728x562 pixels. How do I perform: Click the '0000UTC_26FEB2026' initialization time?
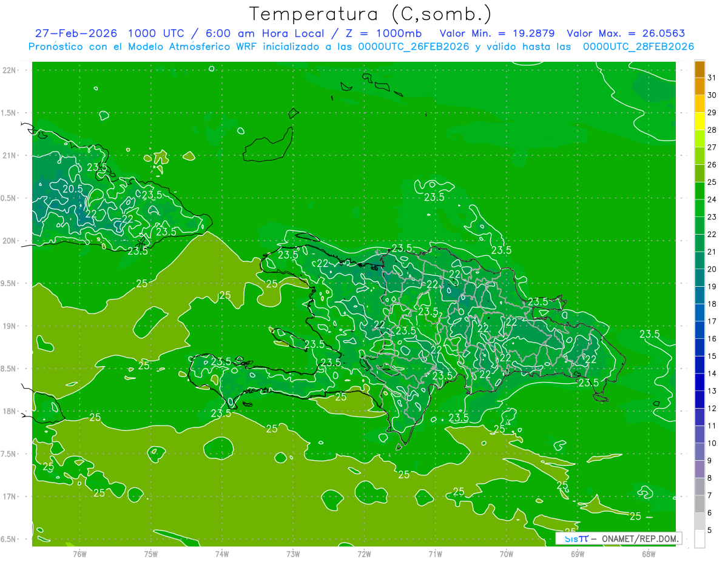[413, 46]
